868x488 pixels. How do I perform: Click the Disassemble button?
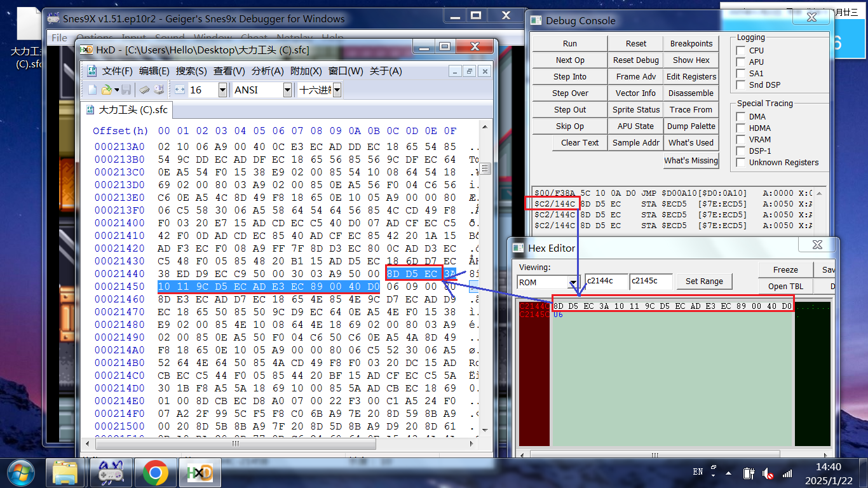coord(691,93)
